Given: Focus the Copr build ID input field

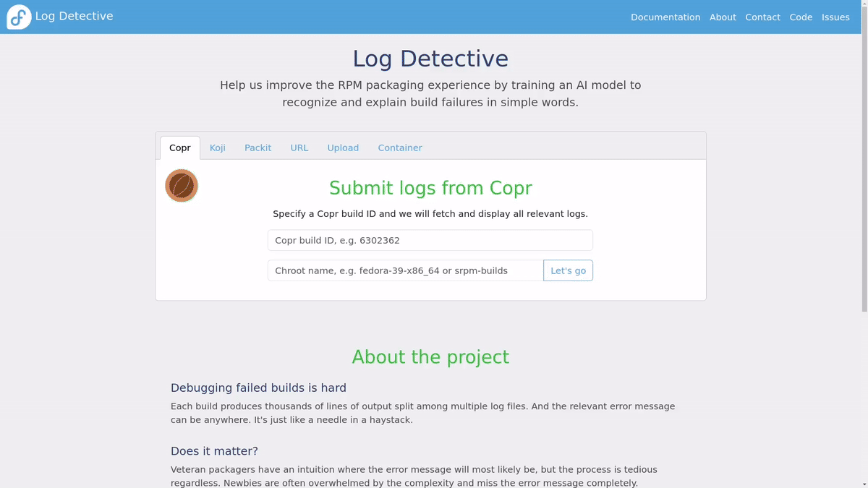Looking at the screenshot, I should point(430,240).
